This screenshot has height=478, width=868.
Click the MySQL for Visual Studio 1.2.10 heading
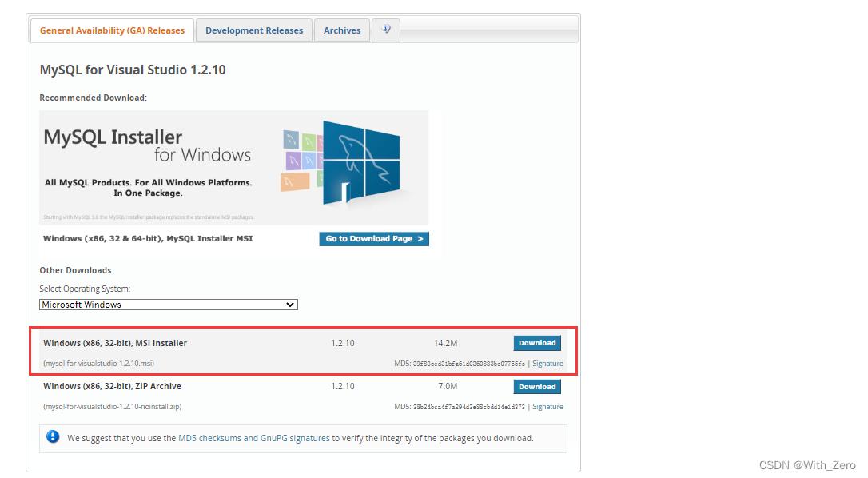tap(133, 70)
